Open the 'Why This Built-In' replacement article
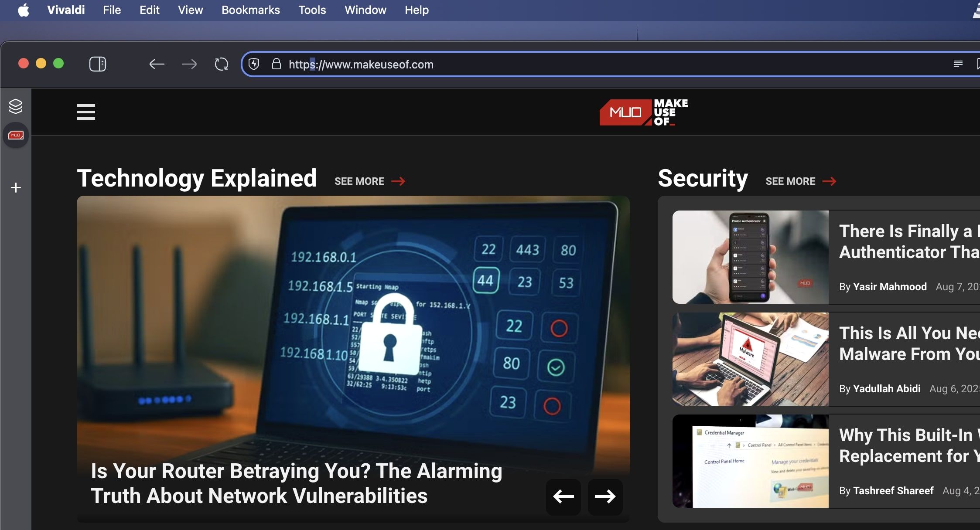 click(x=909, y=445)
